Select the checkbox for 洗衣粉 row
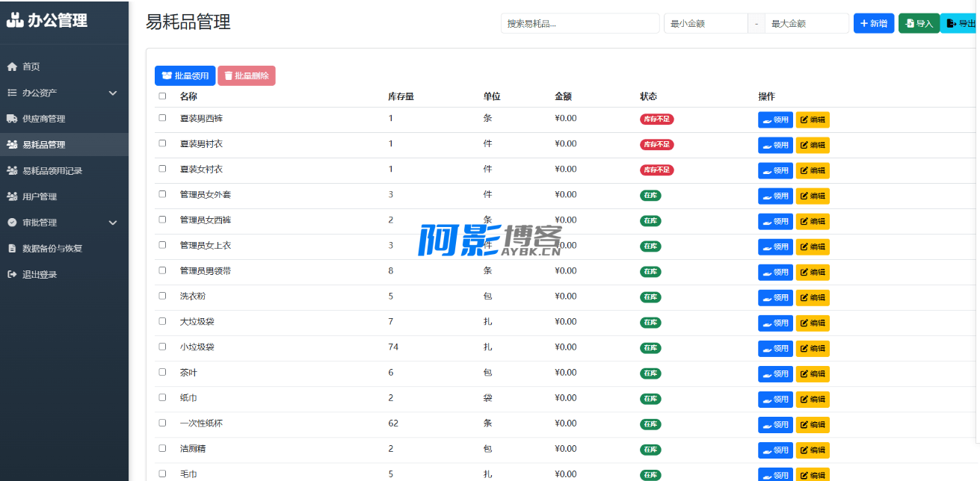The height and width of the screenshot is (481, 980). [162, 296]
